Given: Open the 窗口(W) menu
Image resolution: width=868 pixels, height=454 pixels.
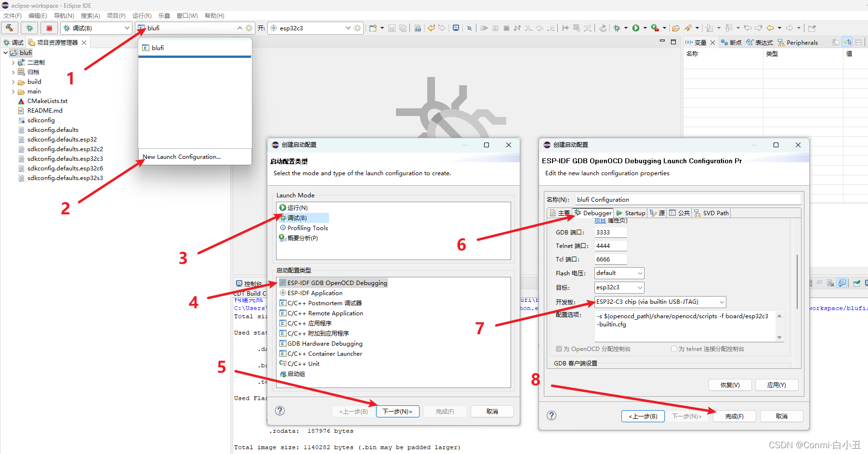Looking at the screenshot, I should tap(187, 15).
